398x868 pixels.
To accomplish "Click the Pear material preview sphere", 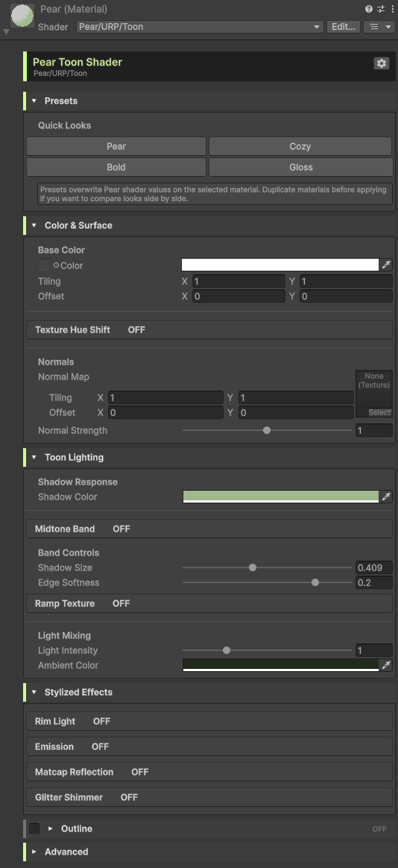I will [21, 15].
